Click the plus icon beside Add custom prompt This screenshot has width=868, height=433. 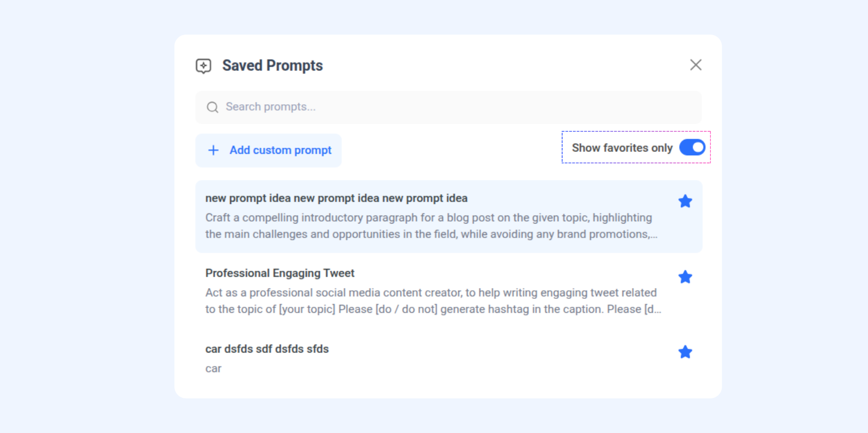(213, 150)
